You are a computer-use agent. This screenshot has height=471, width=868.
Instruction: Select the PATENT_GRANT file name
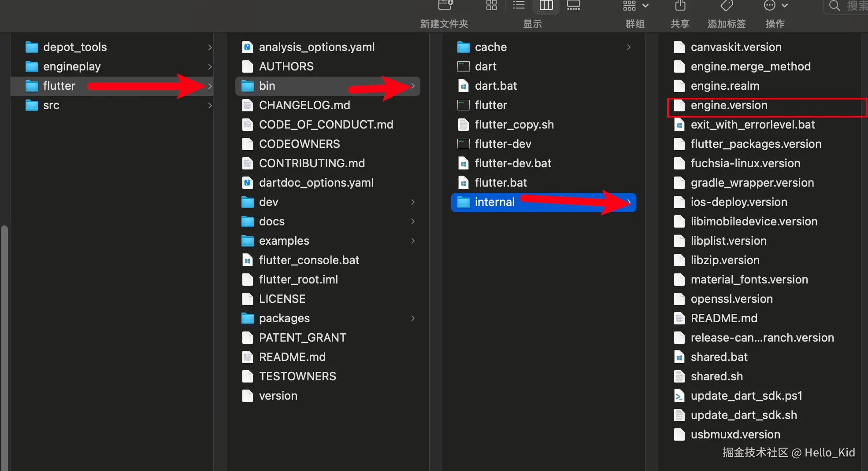303,338
